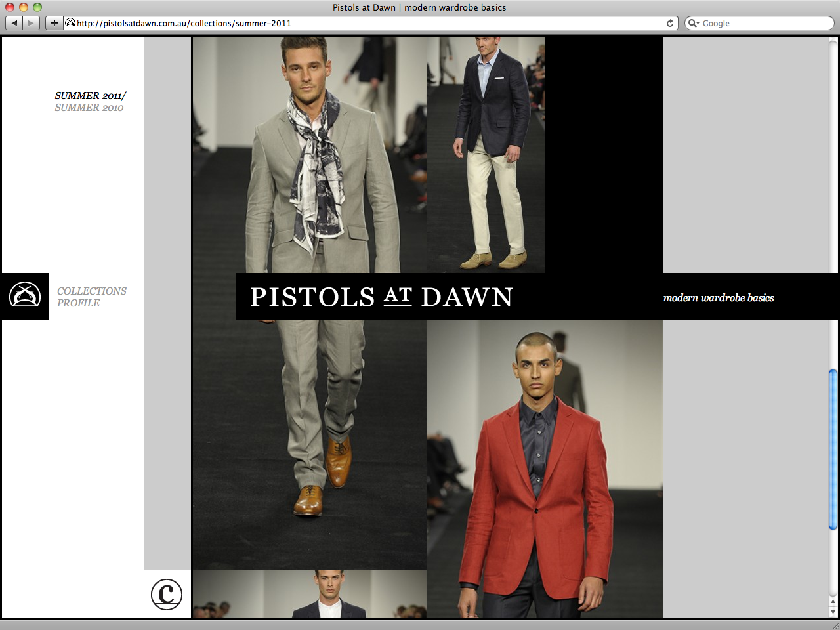The height and width of the screenshot is (630, 840).
Task: Zoom the window with the green button
Action: [x=37, y=7]
